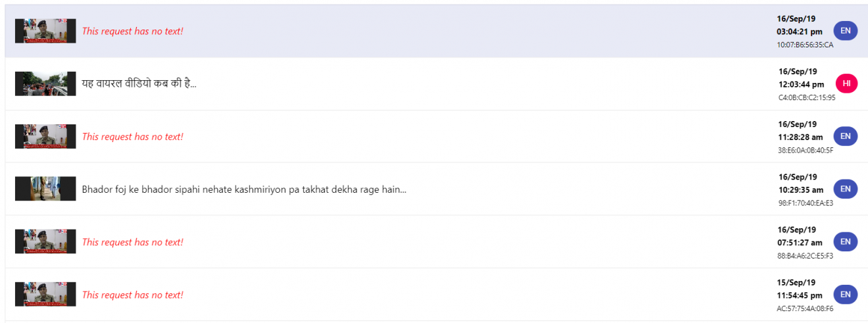Select the 'Bhador foj ke bhador sipahi' message

point(244,189)
